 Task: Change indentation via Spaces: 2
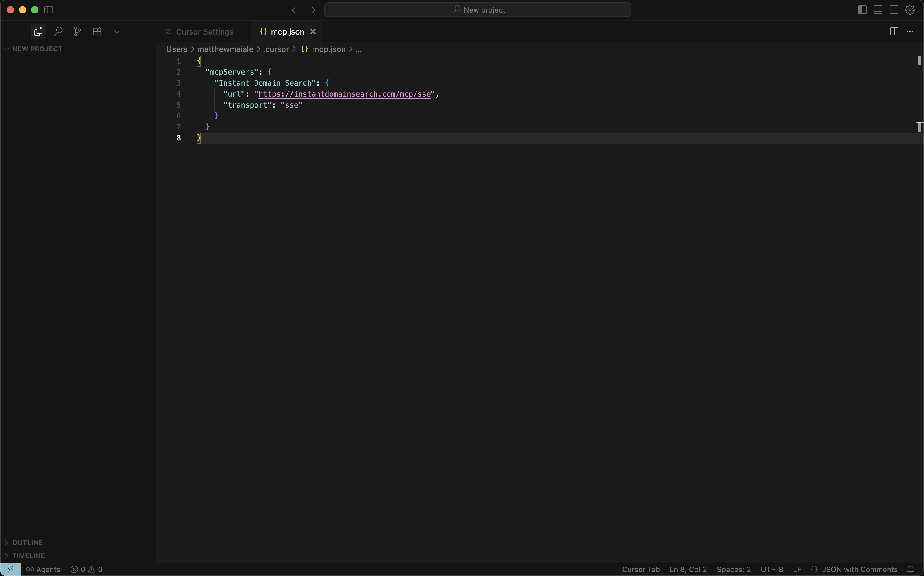tap(733, 569)
